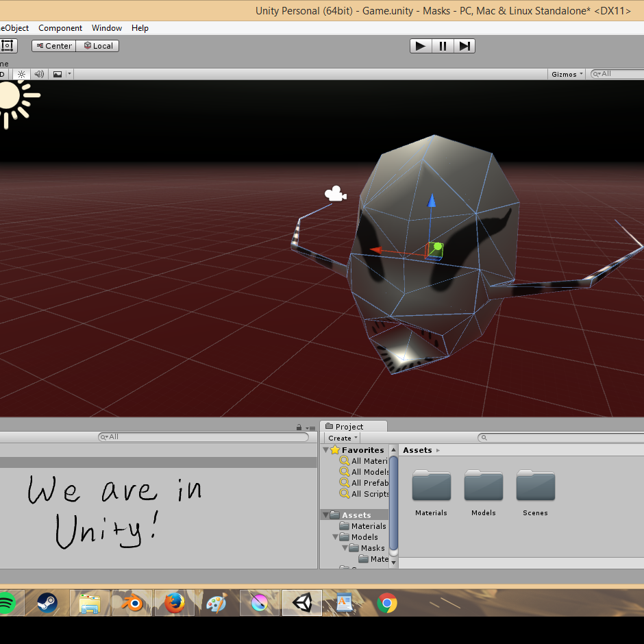This screenshot has height=644, width=644.
Task: Switch handle rotation using the Local button
Action: 97,46
